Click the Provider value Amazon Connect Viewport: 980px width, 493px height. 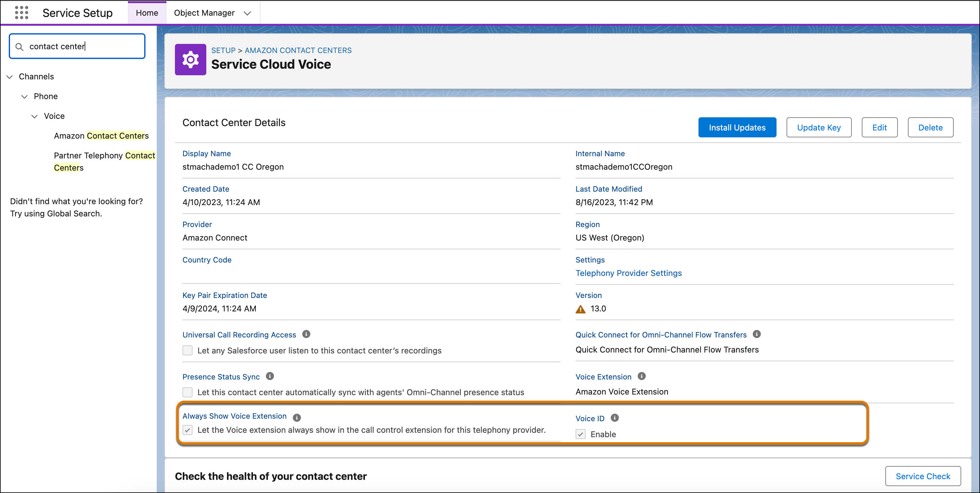click(x=215, y=237)
